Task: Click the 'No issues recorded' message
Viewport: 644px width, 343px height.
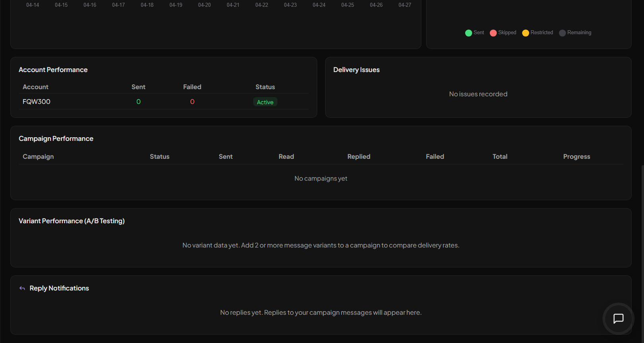Action: [x=478, y=94]
